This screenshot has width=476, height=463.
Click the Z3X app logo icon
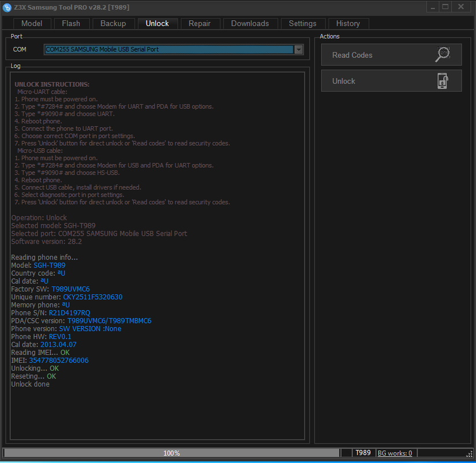click(x=7, y=8)
